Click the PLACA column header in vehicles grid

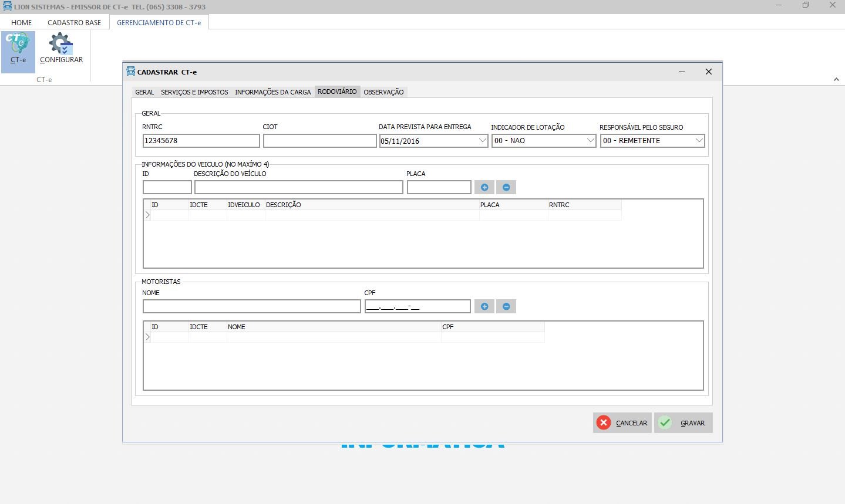click(x=514, y=205)
